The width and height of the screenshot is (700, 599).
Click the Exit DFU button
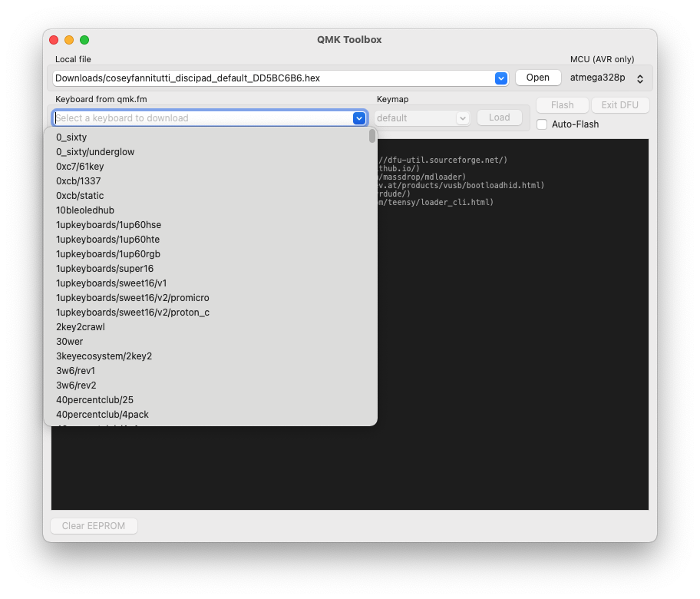coord(619,105)
